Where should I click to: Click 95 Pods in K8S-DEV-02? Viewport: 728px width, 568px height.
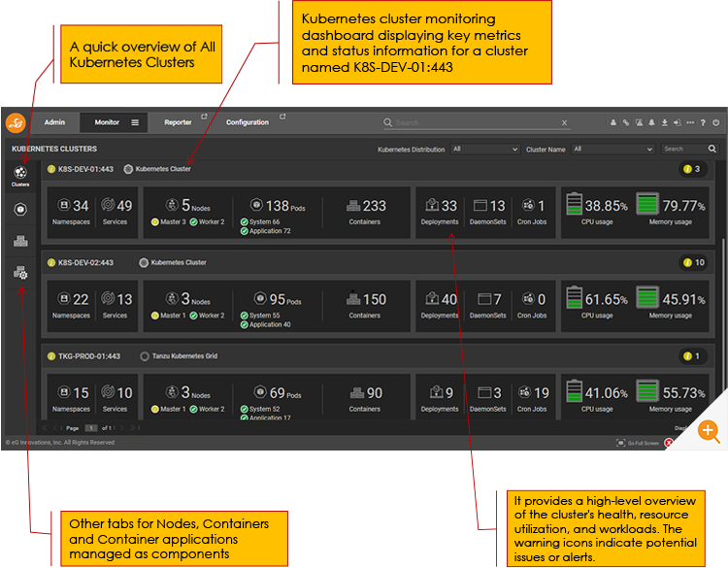278,299
